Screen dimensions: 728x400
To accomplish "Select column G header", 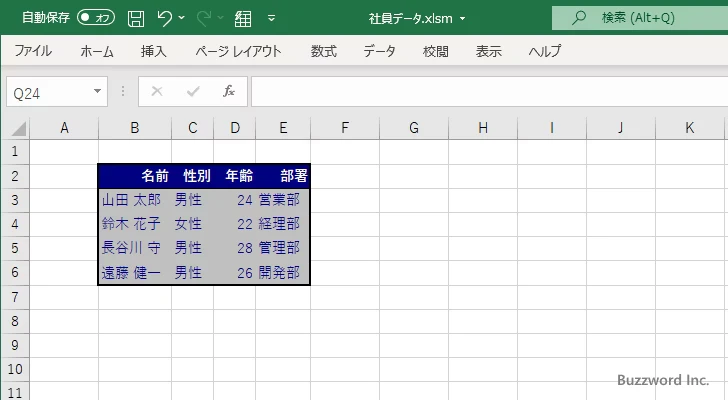I will [x=414, y=128].
